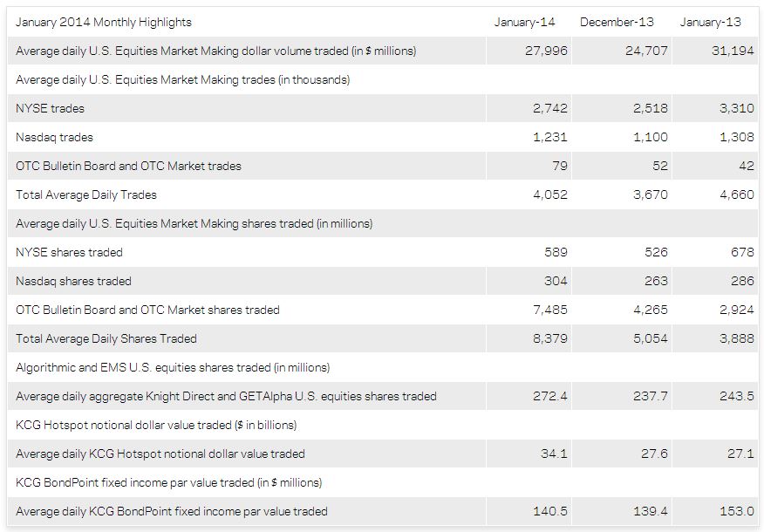Select the Nasdaq trades row label

click(x=54, y=137)
